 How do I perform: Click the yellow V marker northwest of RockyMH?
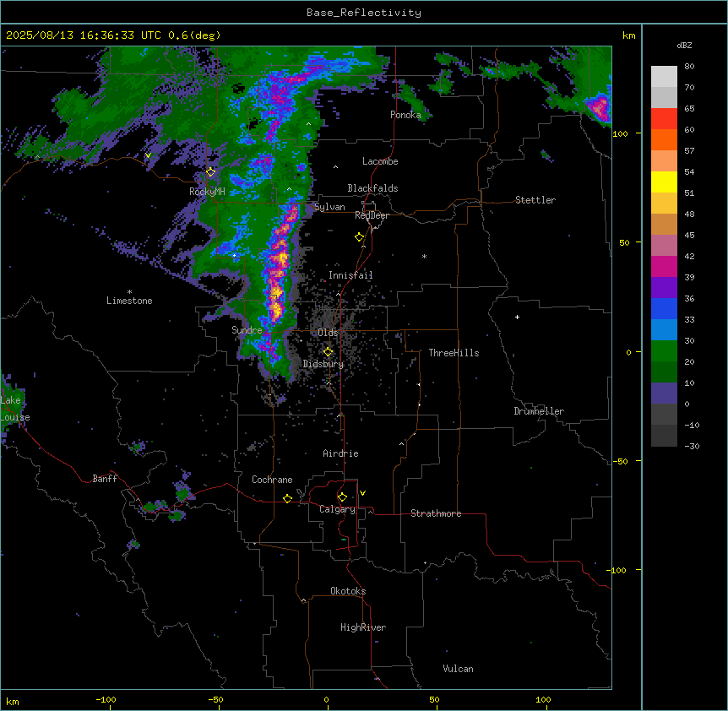click(148, 155)
